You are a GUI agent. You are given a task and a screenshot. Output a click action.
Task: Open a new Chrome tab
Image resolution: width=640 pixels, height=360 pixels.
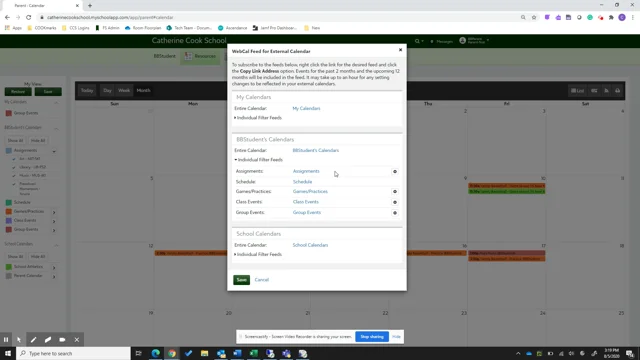[x=90, y=6]
